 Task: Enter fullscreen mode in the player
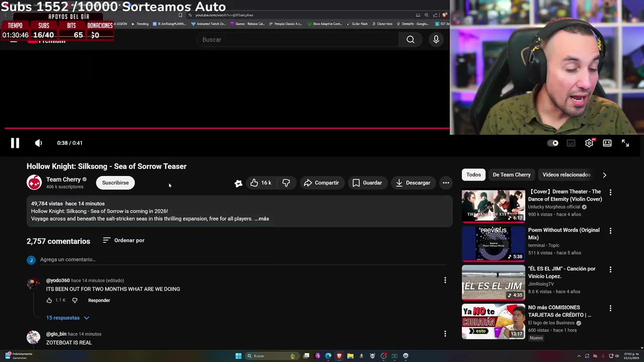[x=625, y=143]
